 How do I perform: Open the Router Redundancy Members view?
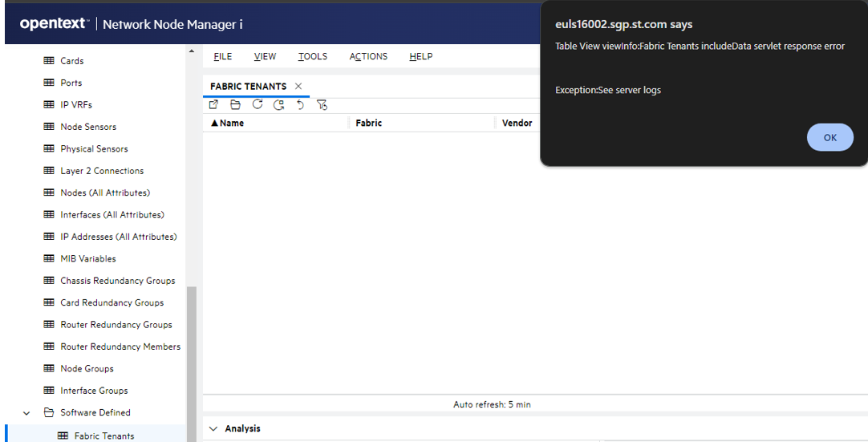120,347
